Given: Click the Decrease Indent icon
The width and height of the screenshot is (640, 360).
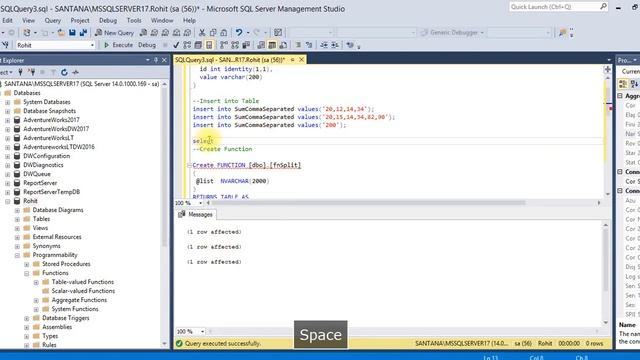Looking at the screenshot, I should 324,45.
